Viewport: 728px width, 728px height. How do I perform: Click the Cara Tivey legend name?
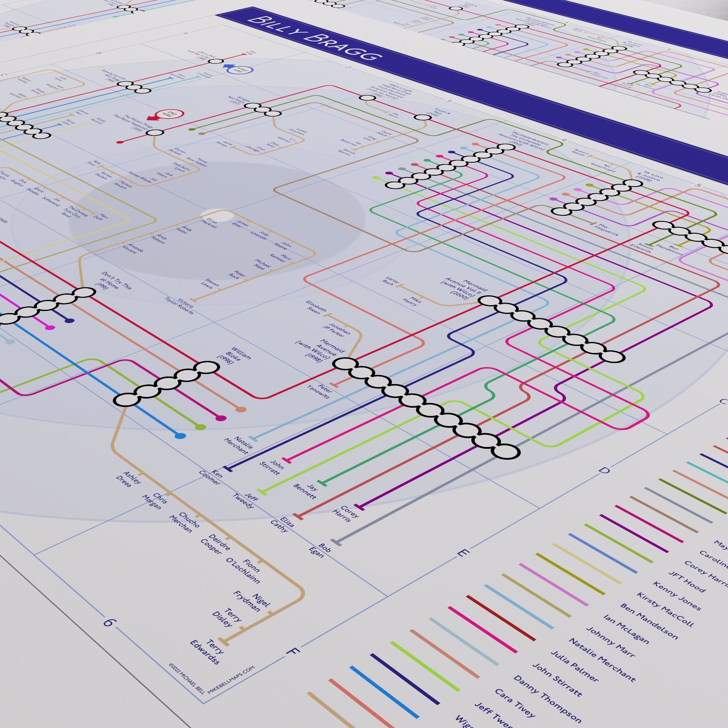[515, 703]
